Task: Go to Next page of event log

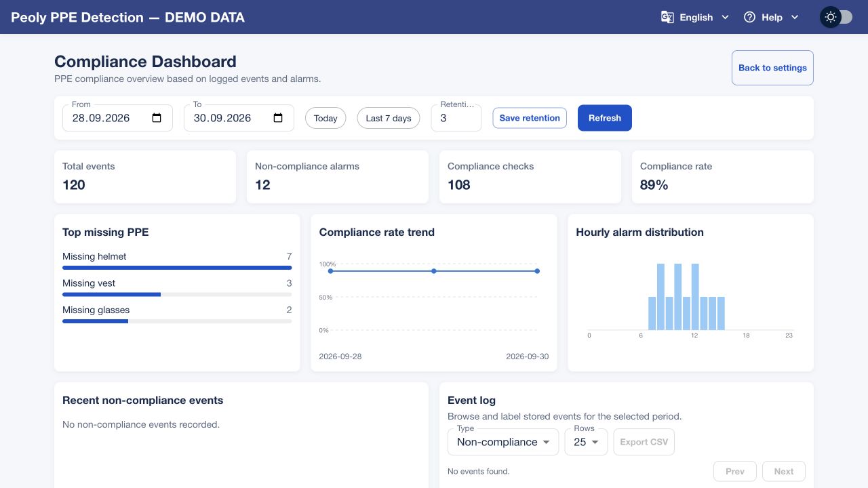Action: click(784, 472)
